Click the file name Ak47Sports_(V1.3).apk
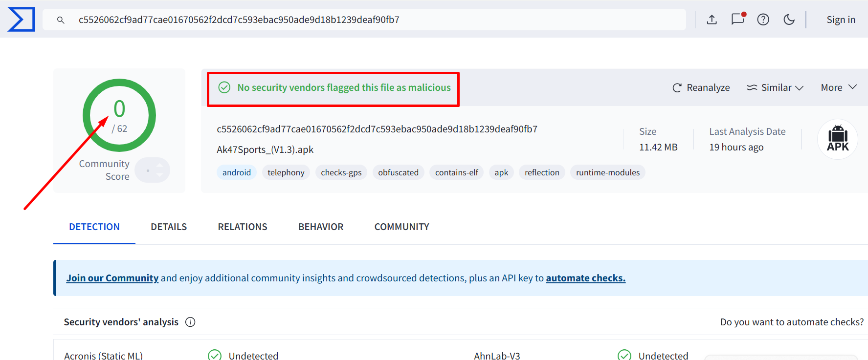Image resolution: width=868 pixels, height=360 pixels. click(x=265, y=149)
